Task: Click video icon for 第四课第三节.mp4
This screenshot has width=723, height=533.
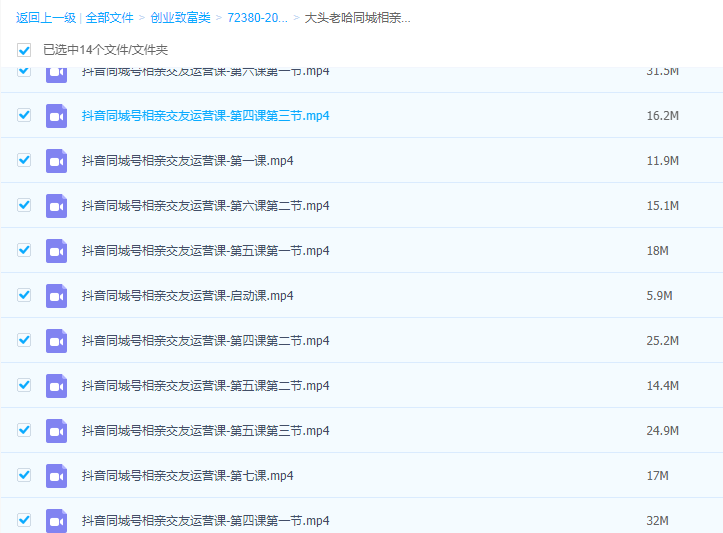Action: click(56, 116)
